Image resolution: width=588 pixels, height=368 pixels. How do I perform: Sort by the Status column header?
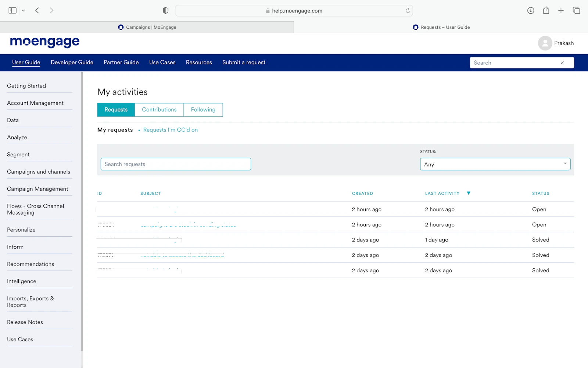pos(541,194)
